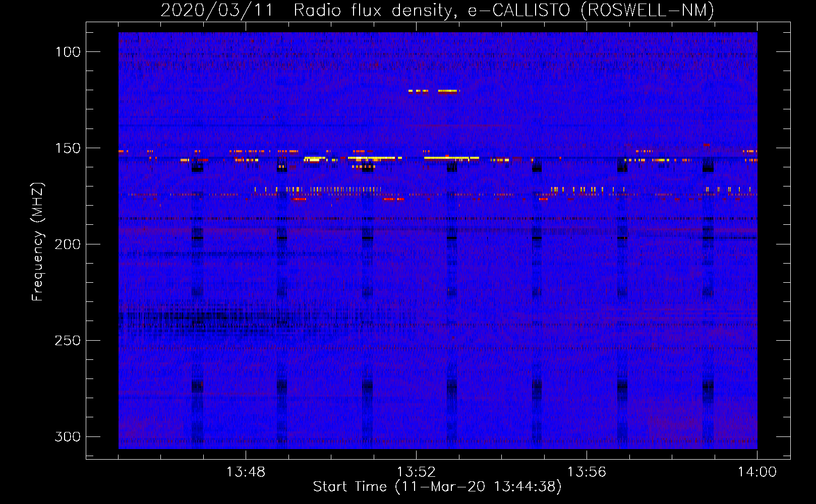Click the '200' frequency tick label
Screen dimensions: 816x504
68,244
